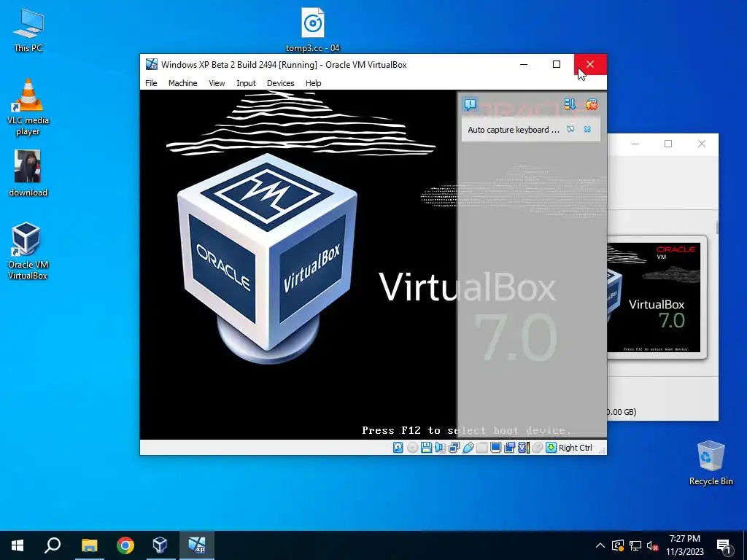747x560 pixels.
Task: Open taskbar Search
Action: [x=53, y=545]
